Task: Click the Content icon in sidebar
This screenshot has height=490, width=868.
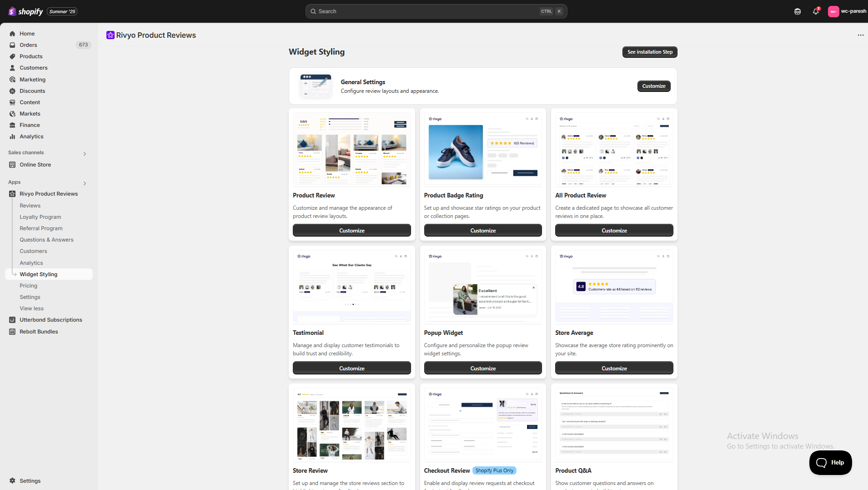Action: tap(12, 102)
